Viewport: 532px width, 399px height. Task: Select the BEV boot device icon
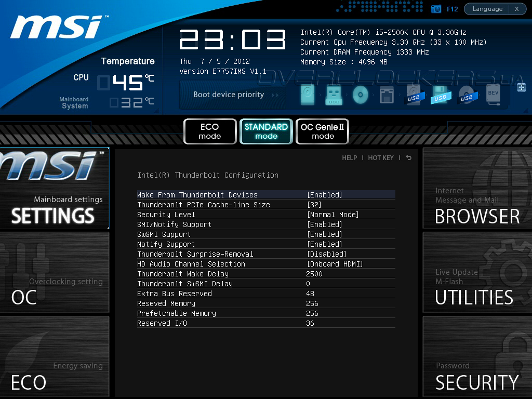click(x=493, y=95)
